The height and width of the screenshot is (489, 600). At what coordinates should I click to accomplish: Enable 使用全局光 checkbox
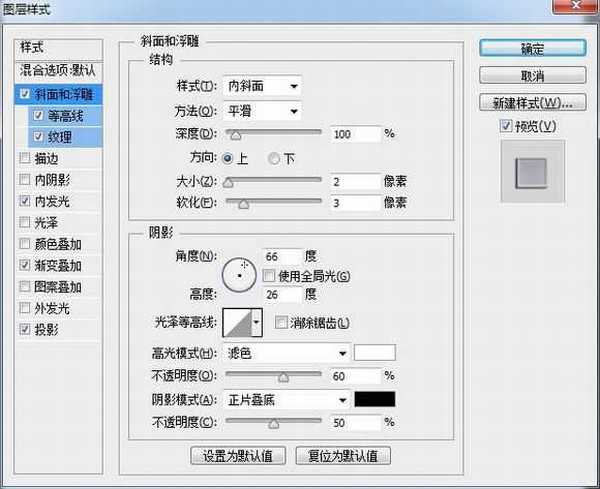[268, 275]
